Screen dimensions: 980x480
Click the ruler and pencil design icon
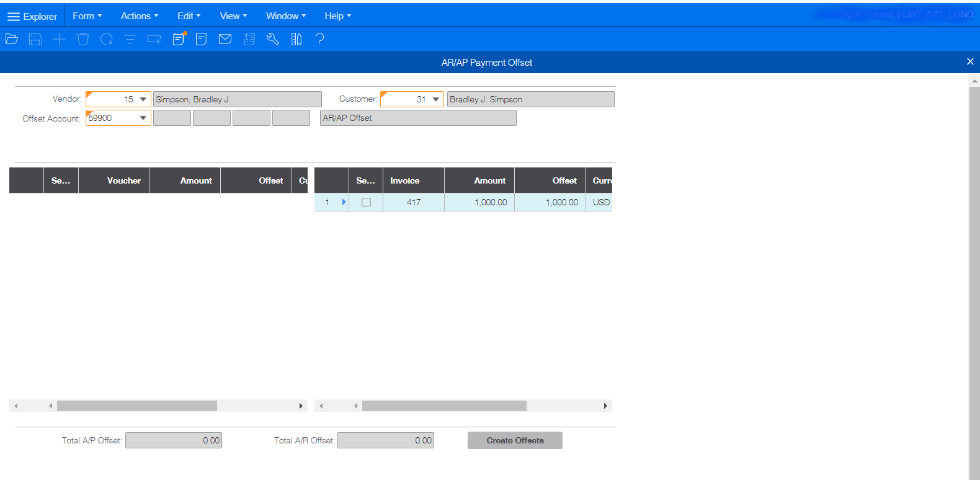click(x=296, y=39)
